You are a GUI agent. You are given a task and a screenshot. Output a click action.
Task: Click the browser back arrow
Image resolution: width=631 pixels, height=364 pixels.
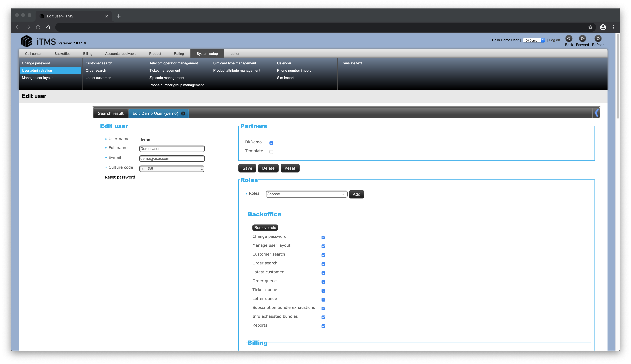(x=17, y=27)
